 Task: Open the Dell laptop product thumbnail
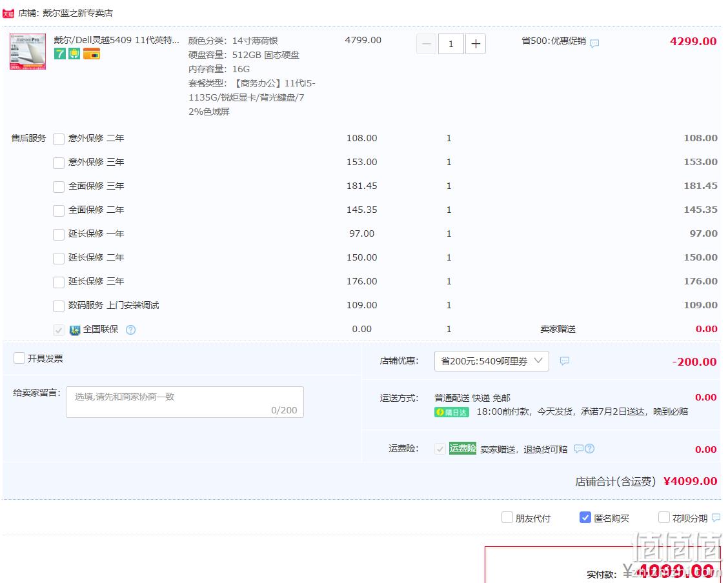click(x=28, y=52)
